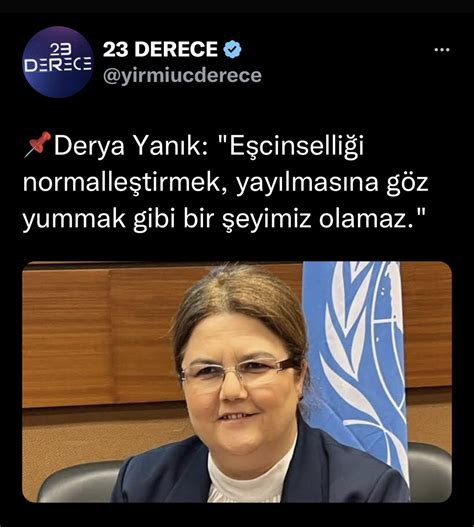Click the black chair back at right
The image size is (474, 527).
pos(430,471)
